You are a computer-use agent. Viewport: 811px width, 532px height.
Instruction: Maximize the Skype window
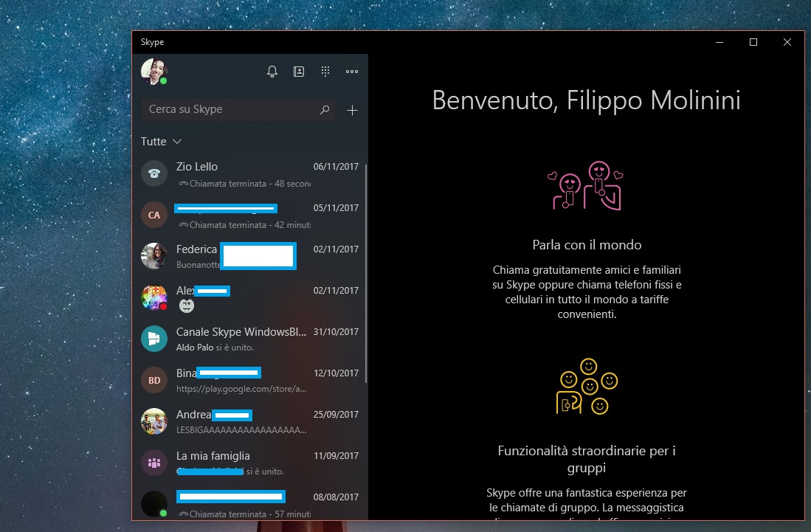click(753, 42)
